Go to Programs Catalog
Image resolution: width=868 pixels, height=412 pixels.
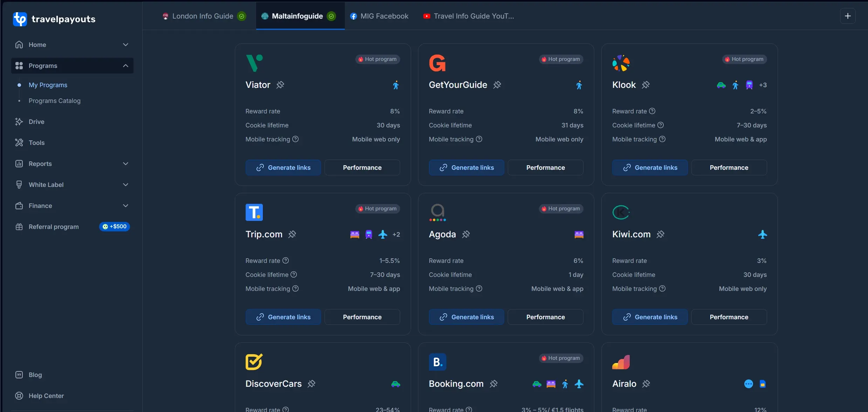[55, 101]
